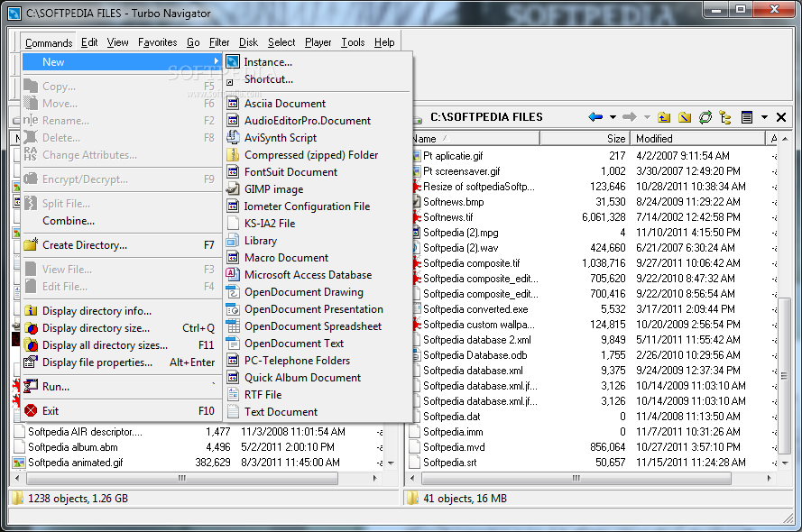
Task: Create a new OpenDocument Spreadsheet
Action: coord(318,326)
